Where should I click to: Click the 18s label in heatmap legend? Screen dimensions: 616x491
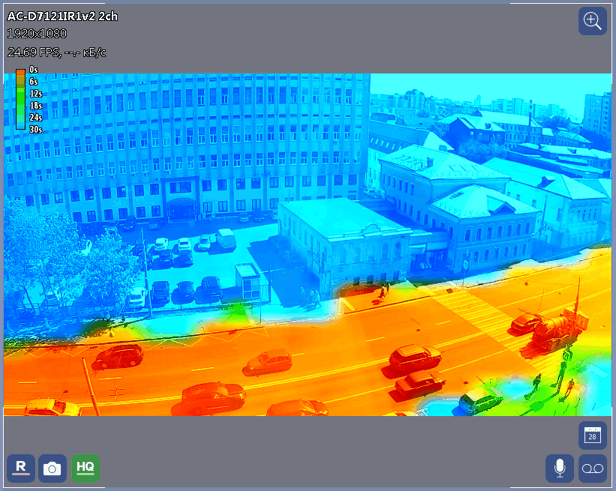pyautogui.click(x=36, y=105)
